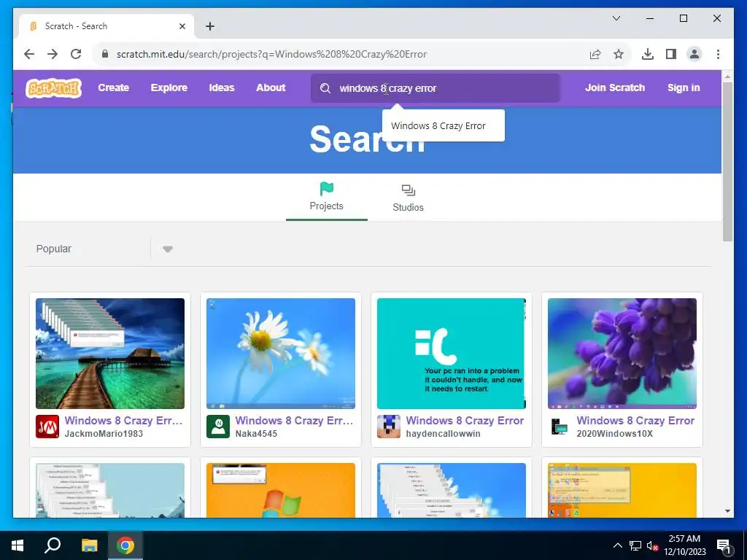View site info lock icon
The width and height of the screenshot is (747, 560).
coord(105,54)
